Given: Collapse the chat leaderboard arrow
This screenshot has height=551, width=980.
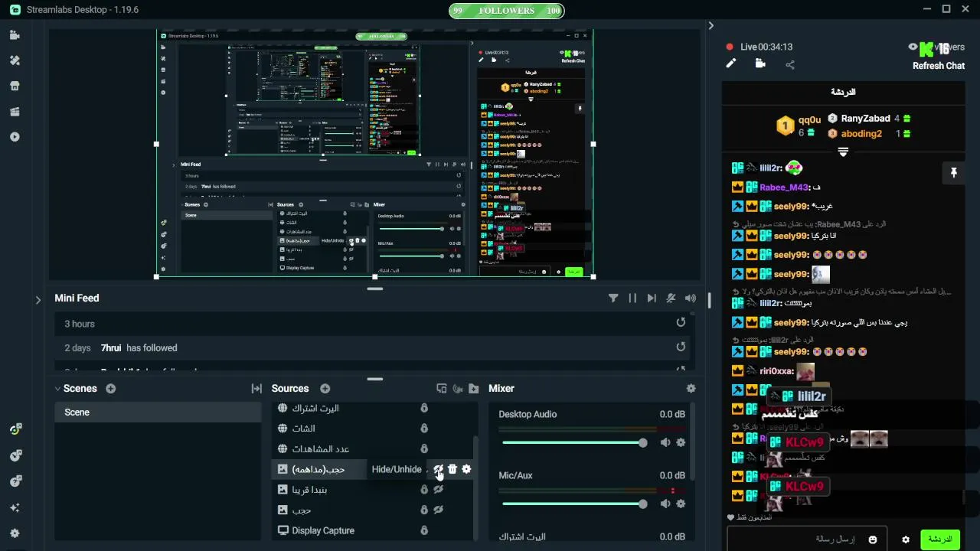Looking at the screenshot, I should (843, 152).
